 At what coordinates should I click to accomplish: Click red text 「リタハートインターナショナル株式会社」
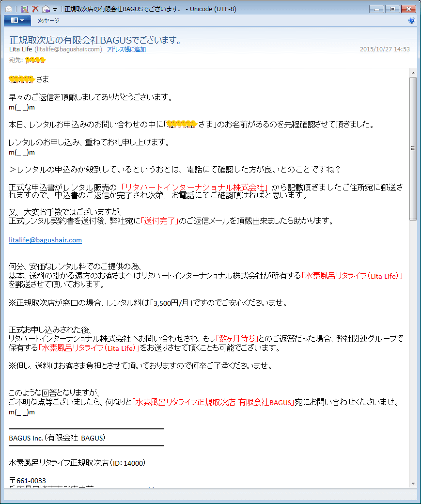(194, 188)
